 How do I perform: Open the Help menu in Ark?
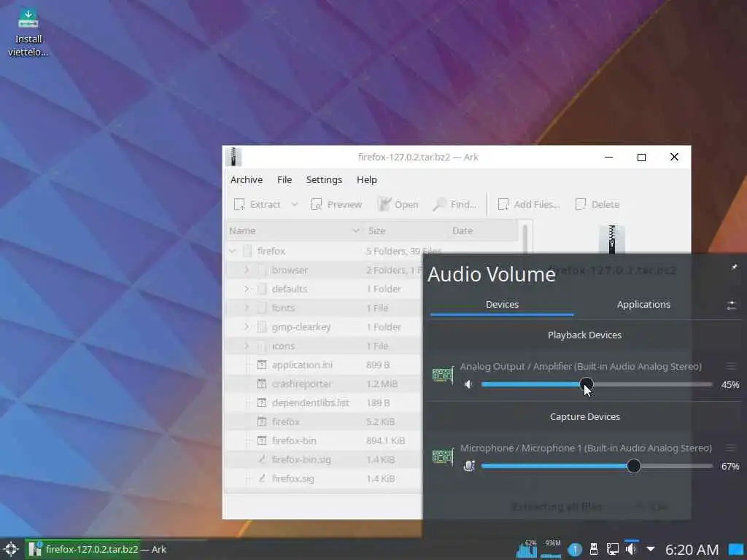point(367,179)
